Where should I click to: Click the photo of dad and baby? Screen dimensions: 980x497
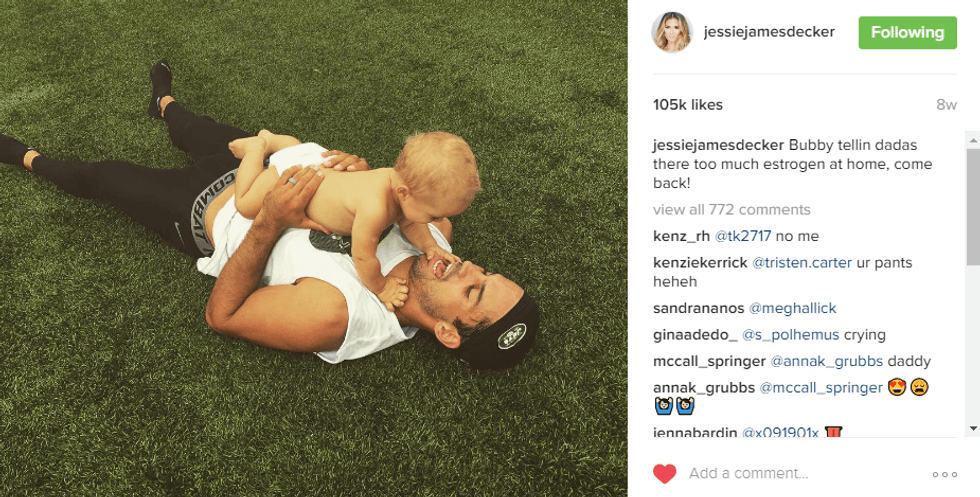tap(314, 248)
